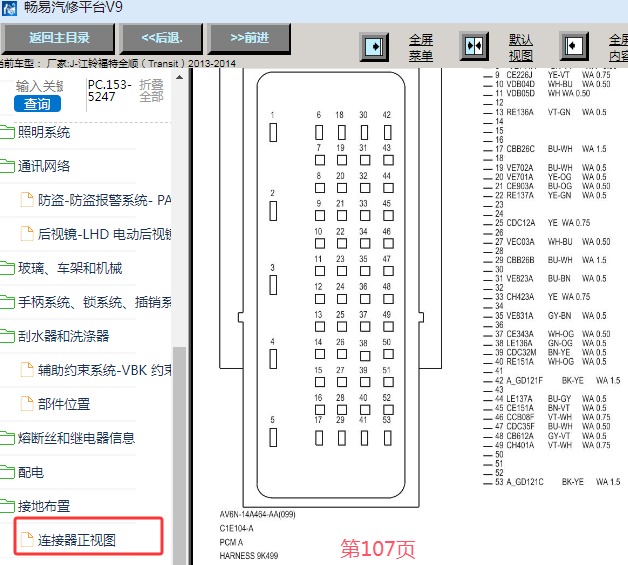Click the 默认视图 split-arrows icon
Image resolution: width=628 pixels, height=565 pixels.
[x=474, y=46]
